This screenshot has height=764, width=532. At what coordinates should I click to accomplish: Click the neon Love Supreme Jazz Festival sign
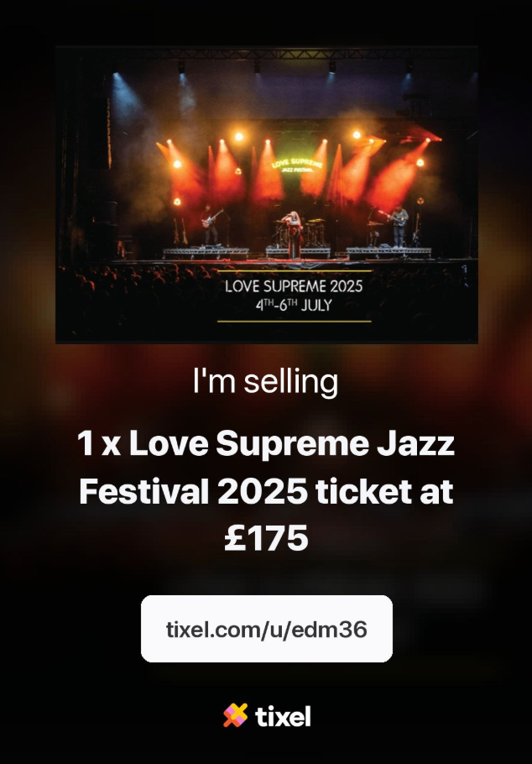[297, 165]
